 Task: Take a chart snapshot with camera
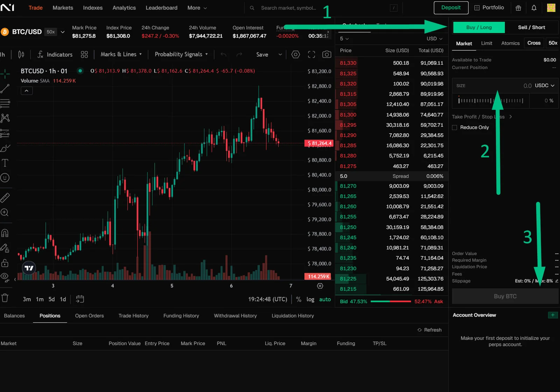(x=327, y=54)
